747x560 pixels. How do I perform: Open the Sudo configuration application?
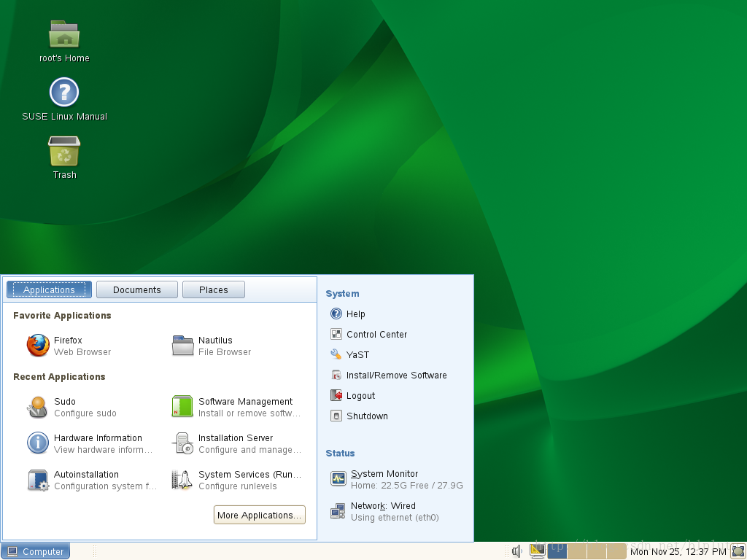point(71,407)
